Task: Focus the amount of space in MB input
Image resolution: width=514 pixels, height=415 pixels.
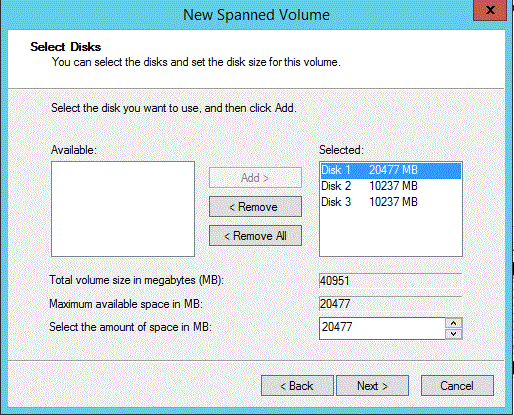Action: pyautogui.click(x=382, y=328)
